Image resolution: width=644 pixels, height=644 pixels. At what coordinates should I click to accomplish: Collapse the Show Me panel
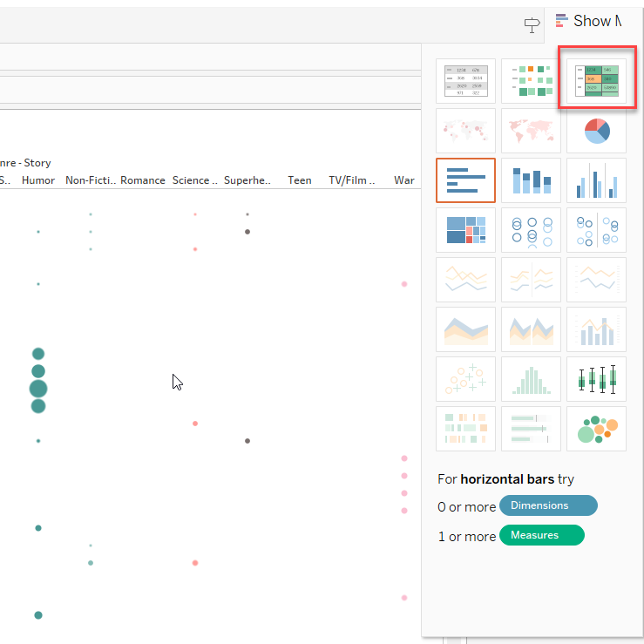coord(589,21)
